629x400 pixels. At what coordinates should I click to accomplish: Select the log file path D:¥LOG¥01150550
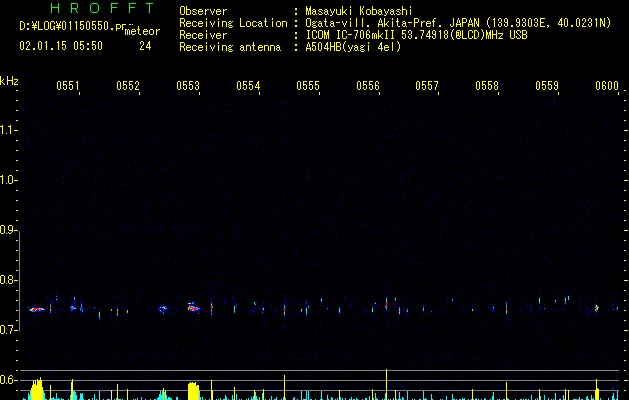click(x=73, y=26)
